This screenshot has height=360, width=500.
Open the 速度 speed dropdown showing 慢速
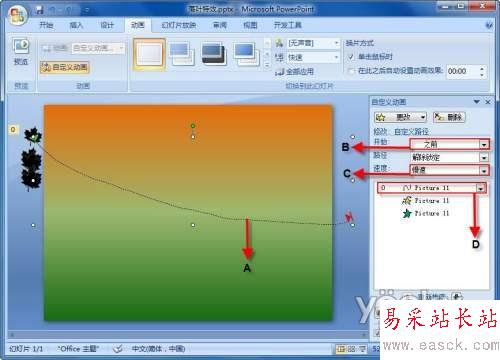pos(449,170)
